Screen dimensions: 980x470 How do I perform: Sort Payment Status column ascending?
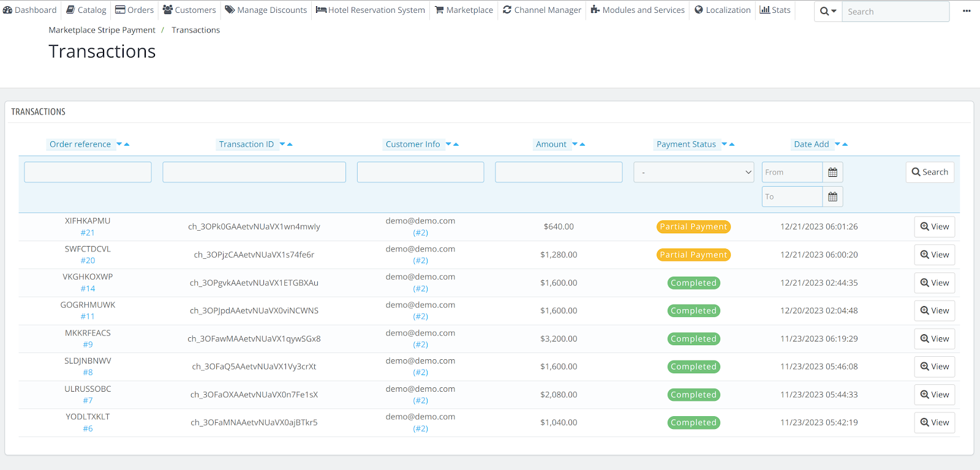(732, 144)
